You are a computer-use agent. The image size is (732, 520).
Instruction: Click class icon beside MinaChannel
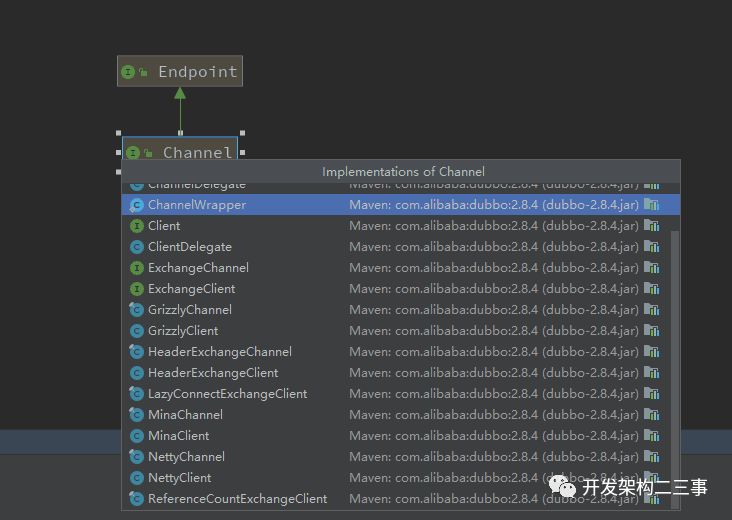pyautogui.click(x=136, y=415)
